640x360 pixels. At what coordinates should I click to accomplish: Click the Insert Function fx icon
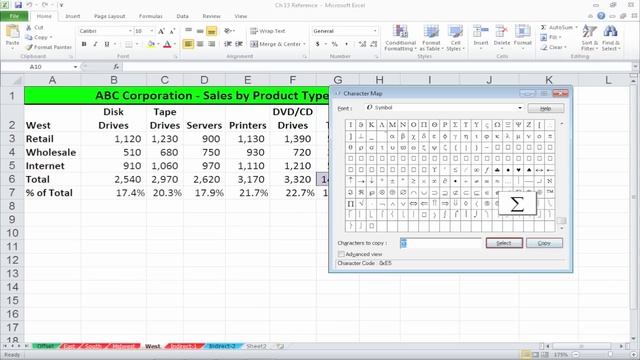click(116, 67)
